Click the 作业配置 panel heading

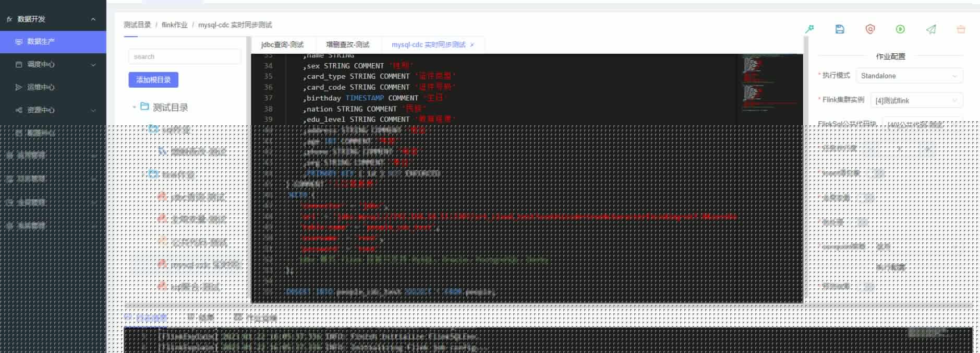tap(890, 56)
